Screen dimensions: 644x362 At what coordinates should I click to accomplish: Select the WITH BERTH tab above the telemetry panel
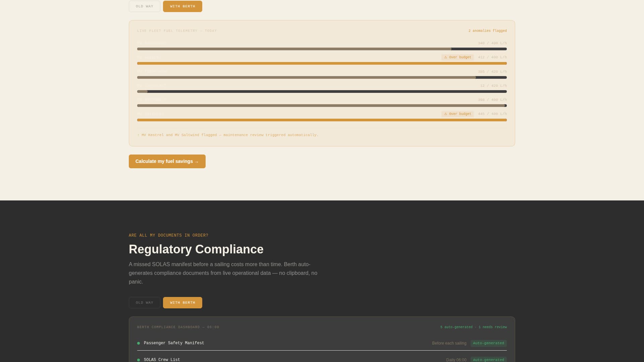pyautogui.click(x=182, y=6)
